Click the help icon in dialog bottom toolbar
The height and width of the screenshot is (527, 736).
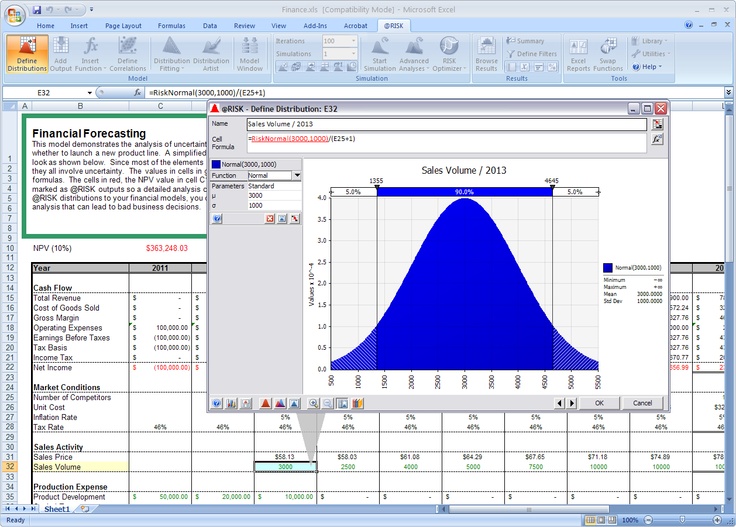tap(216, 403)
